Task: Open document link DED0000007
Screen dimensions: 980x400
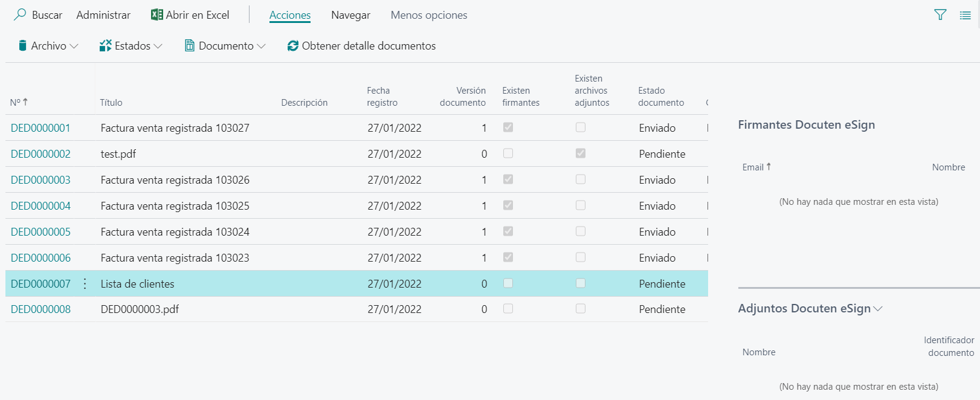Action: [x=40, y=284]
